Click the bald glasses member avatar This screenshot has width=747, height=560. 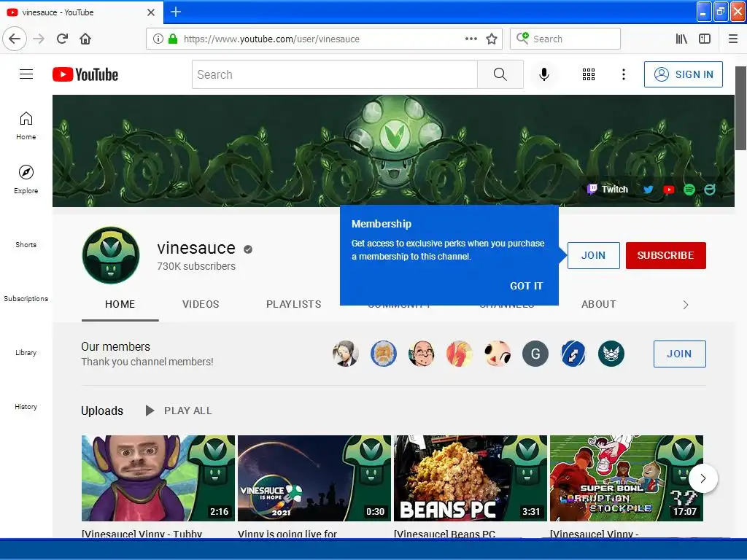(x=422, y=354)
